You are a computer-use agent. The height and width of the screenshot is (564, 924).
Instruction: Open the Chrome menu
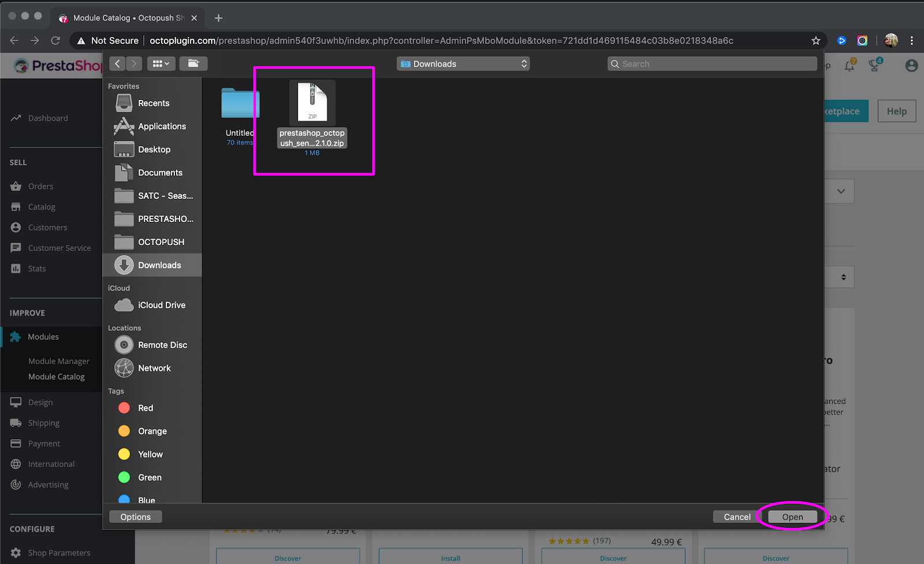click(x=912, y=40)
